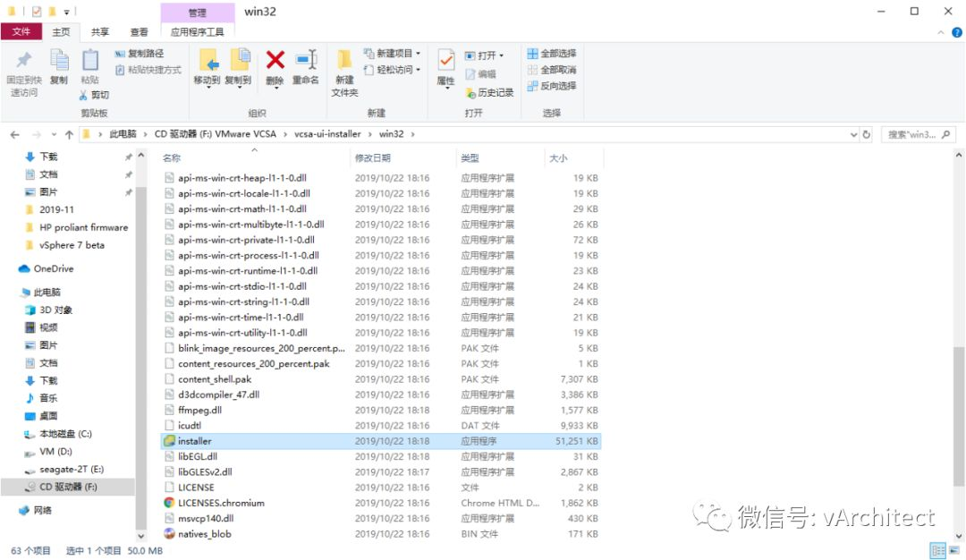Expand the chevron after vcsa-ui-installer in path
Viewport: 966px width, 560px height.
369,134
